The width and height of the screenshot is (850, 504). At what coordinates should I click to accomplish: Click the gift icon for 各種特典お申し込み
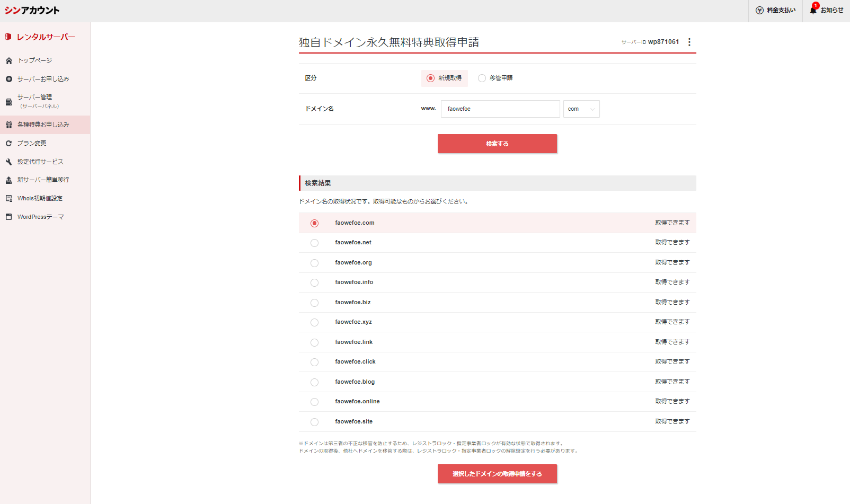9,125
